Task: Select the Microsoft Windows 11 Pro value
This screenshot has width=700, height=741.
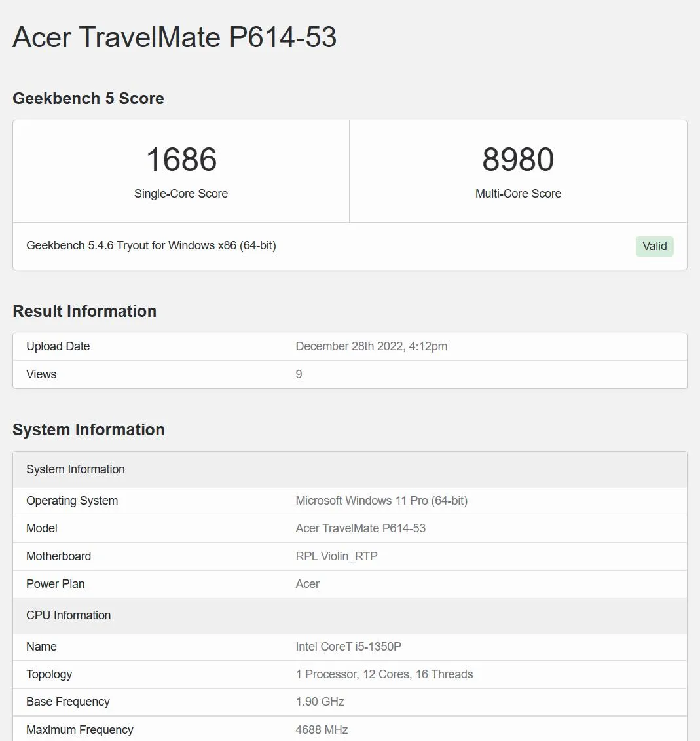Action: (x=382, y=501)
